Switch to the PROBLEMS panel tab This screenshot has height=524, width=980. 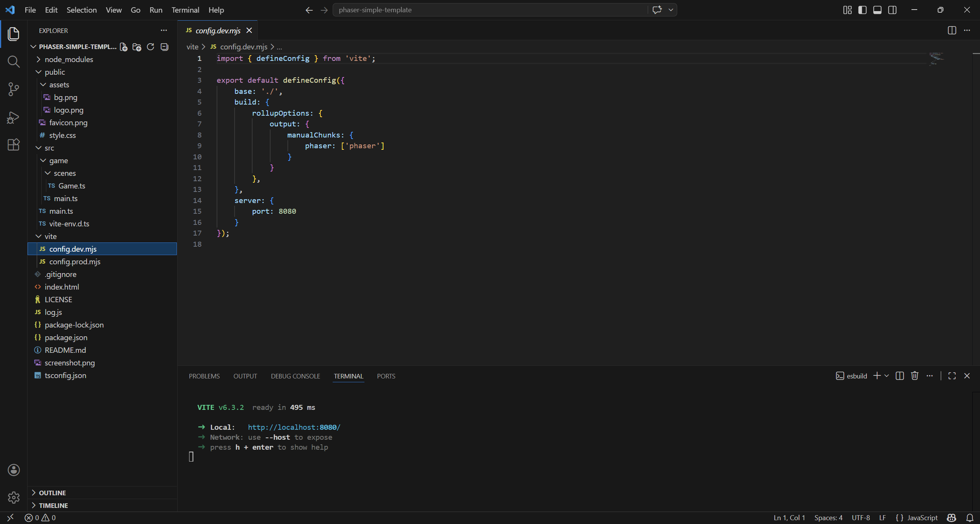(x=204, y=376)
